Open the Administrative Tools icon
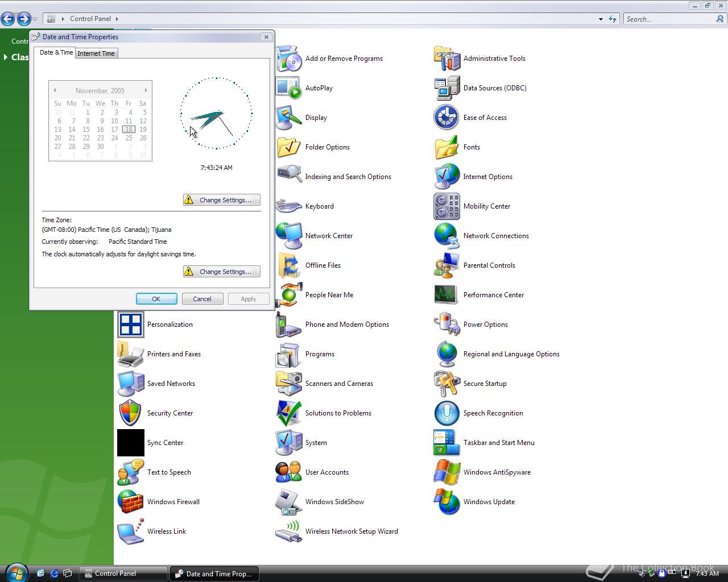The image size is (728, 582). (447, 58)
